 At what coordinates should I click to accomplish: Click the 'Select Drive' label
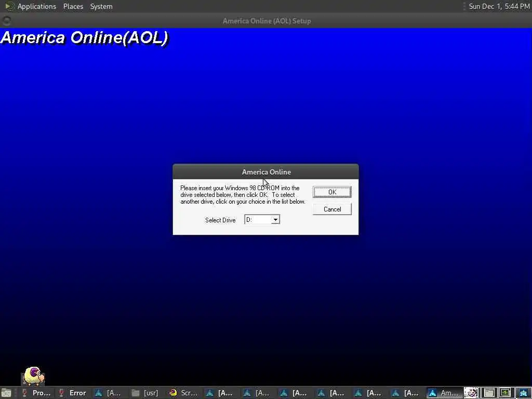(x=220, y=220)
